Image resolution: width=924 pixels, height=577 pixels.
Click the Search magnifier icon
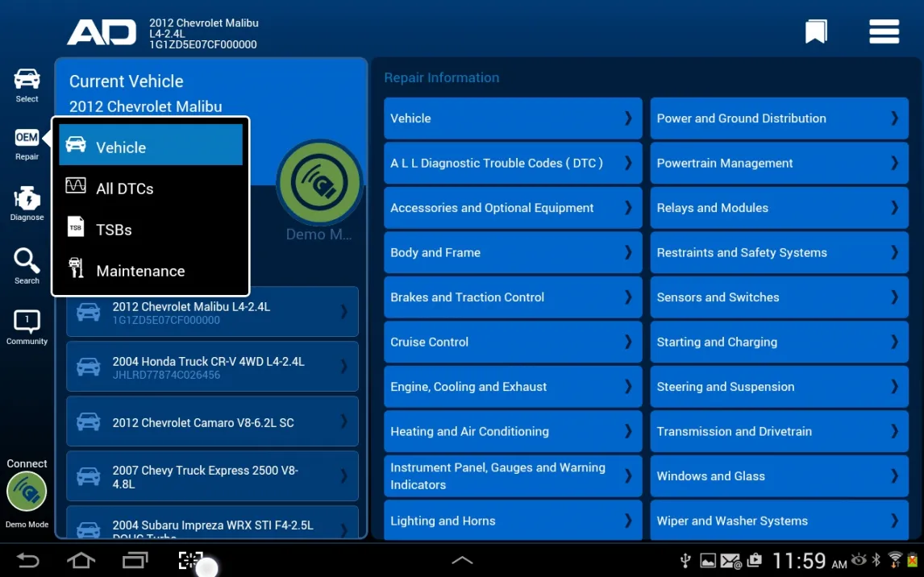(27, 265)
